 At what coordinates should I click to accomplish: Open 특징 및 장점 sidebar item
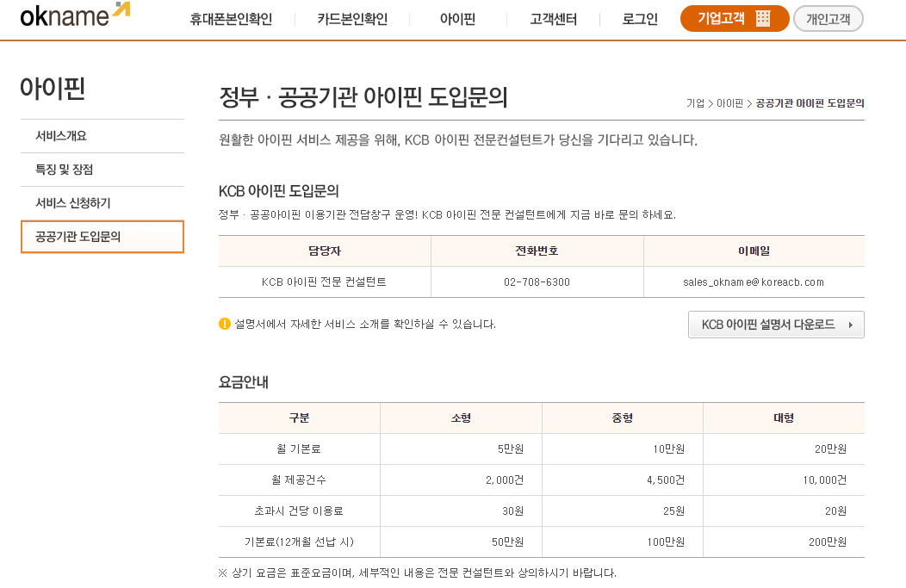tap(102, 170)
